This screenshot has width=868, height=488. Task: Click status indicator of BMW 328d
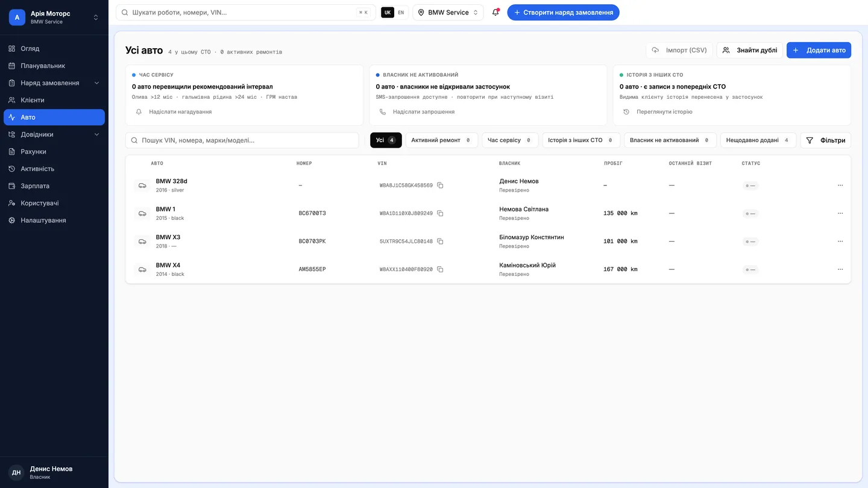[x=750, y=186]
